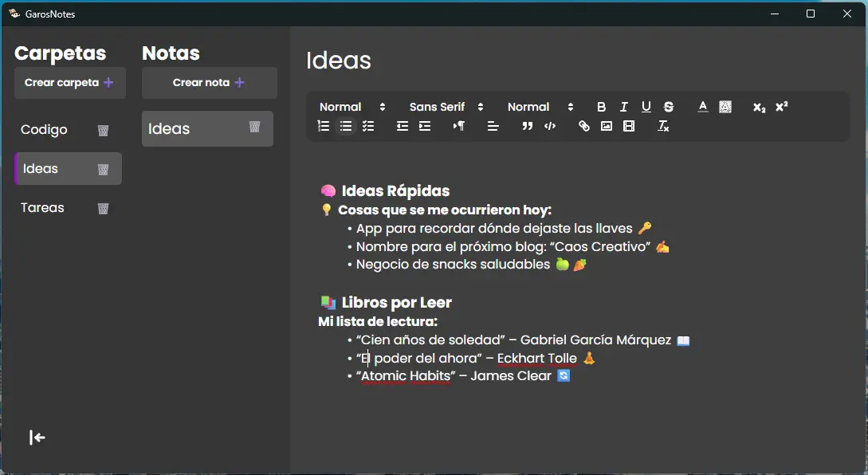The image size is (868, 475).
Task: Click the misspelled word Eckhart Tolle
Action: pos(537,358)
